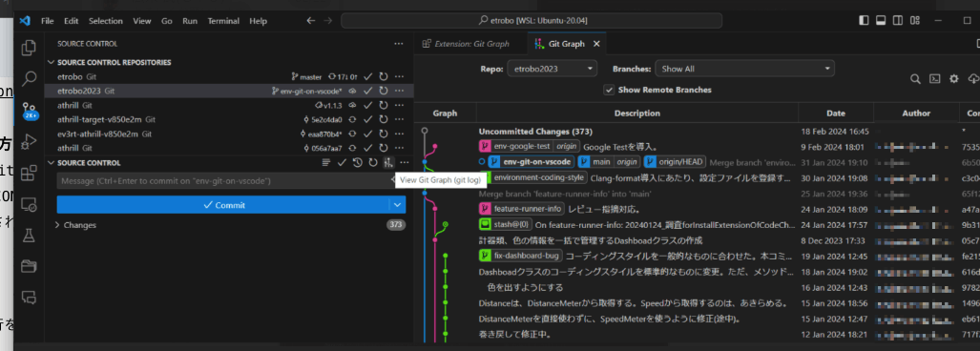
Task: Toggle primary side bar layout button
Action: (x=865, y=21)
